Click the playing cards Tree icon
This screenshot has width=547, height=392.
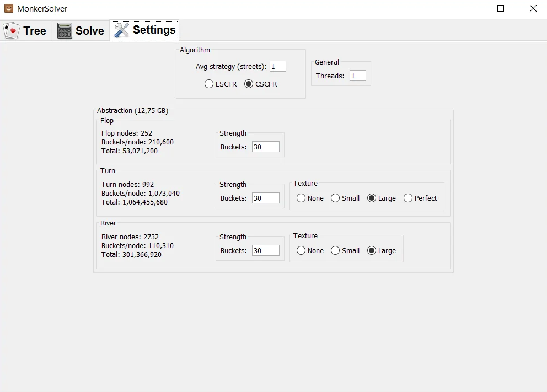(11, 31)
